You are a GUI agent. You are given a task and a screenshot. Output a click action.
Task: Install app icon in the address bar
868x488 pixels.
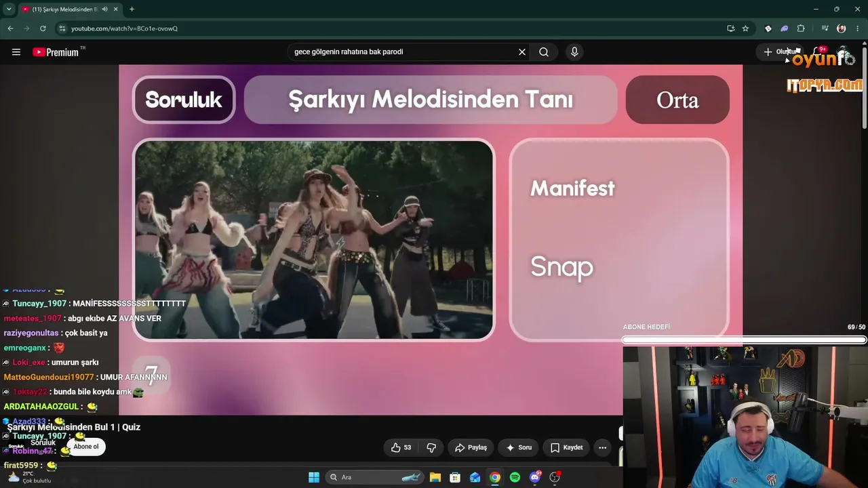click(x=730, y=28)
